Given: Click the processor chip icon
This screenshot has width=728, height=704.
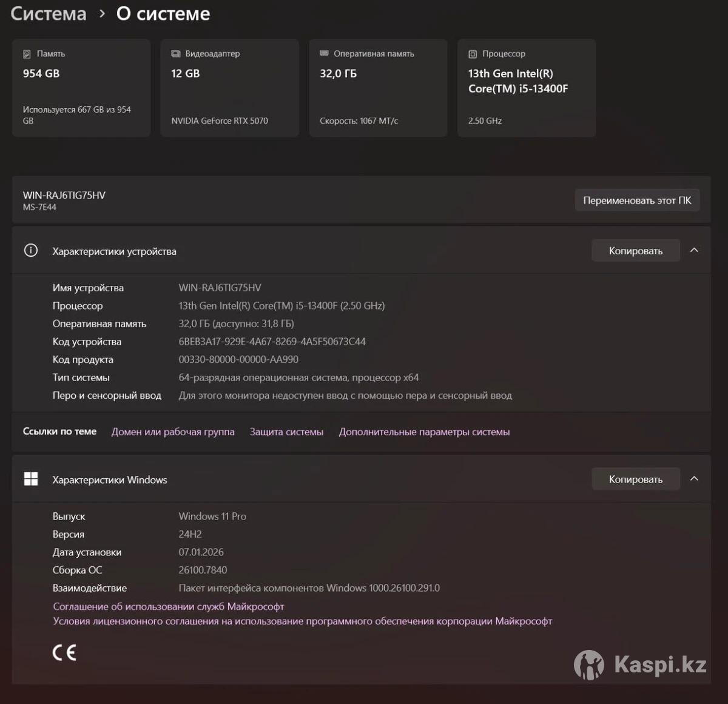Looking at the screenshot, I should pyautogui.click(x=473, y=54).
